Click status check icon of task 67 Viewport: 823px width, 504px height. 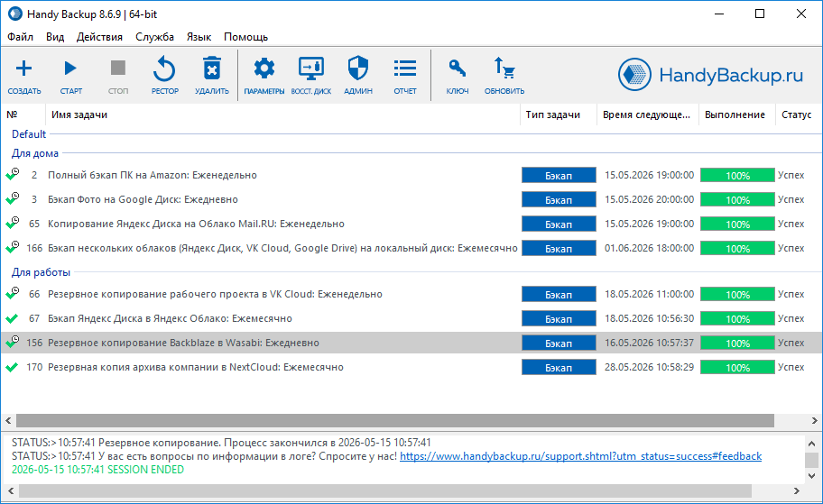point(12,318)
